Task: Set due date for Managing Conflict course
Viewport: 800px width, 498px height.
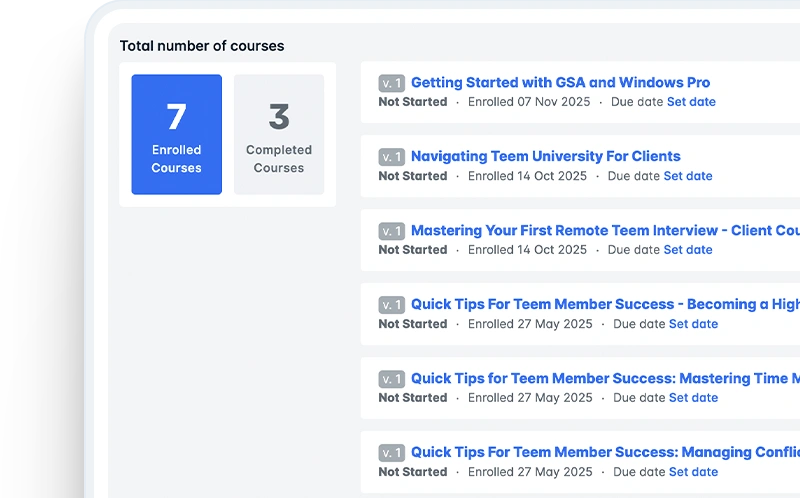Action: coord(693,472)
